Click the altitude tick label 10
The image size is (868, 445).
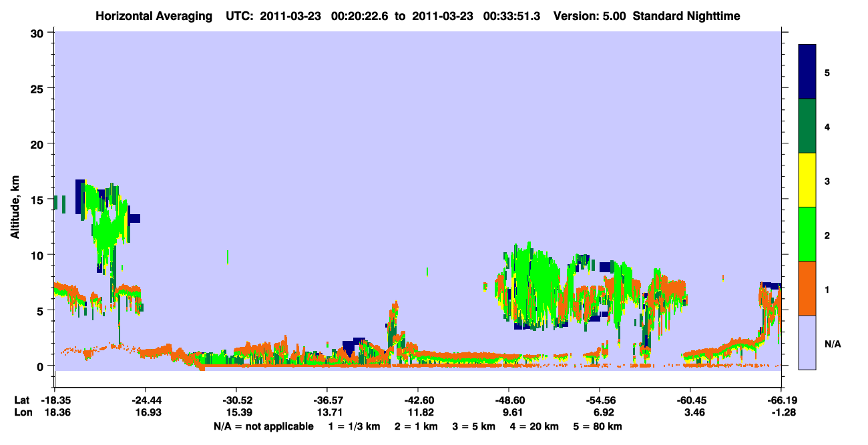pyautogui.click(x=39, y=255)
